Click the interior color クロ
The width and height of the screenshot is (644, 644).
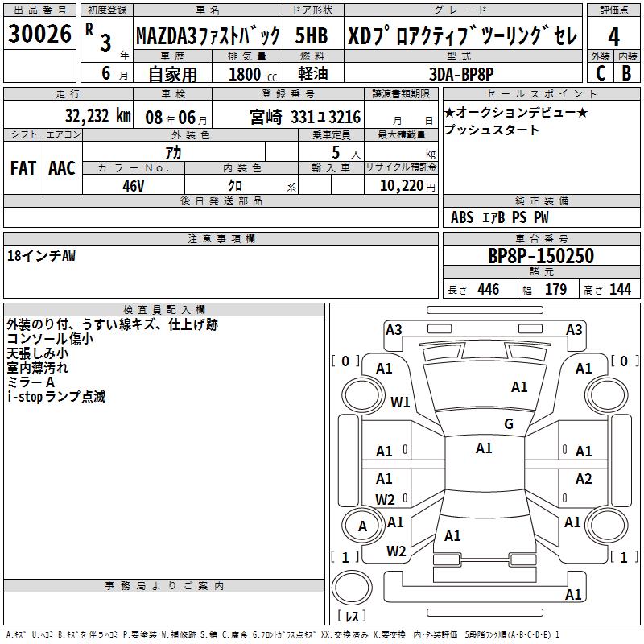(x=235, y=186)
